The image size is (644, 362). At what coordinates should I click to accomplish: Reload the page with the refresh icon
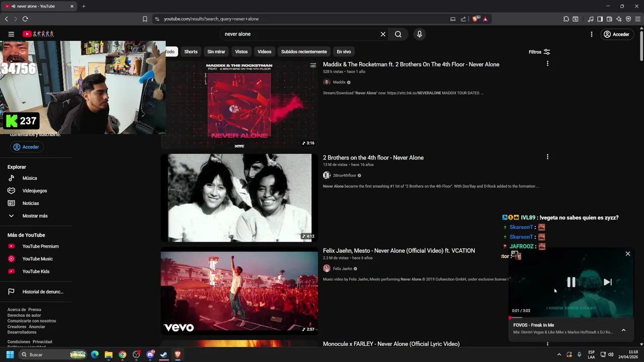click(25, 19)
